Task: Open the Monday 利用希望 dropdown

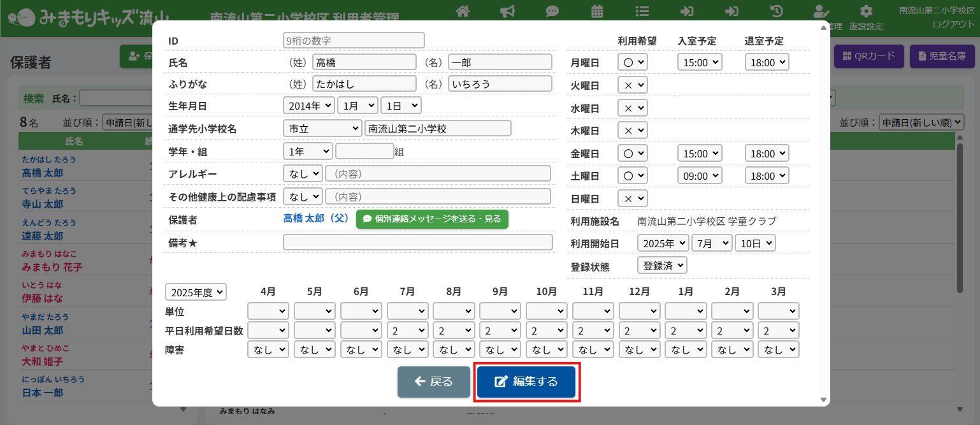Action: tap(632, 62)
